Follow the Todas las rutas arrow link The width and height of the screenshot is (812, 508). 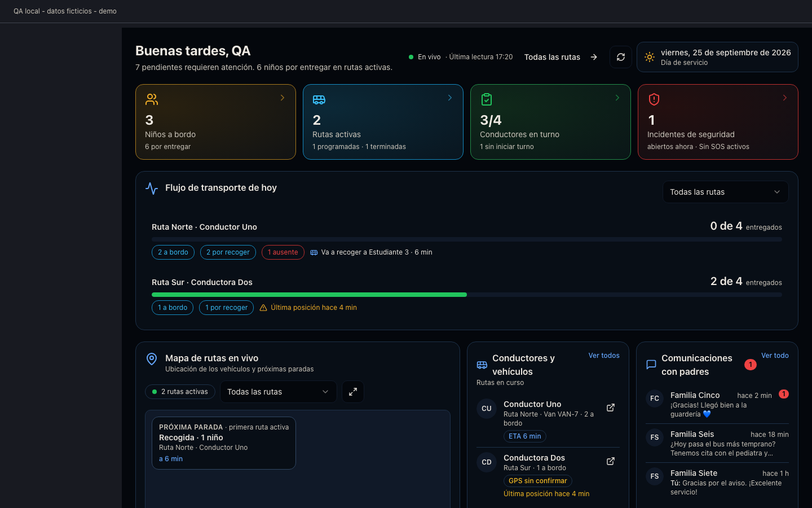[561, 57]
